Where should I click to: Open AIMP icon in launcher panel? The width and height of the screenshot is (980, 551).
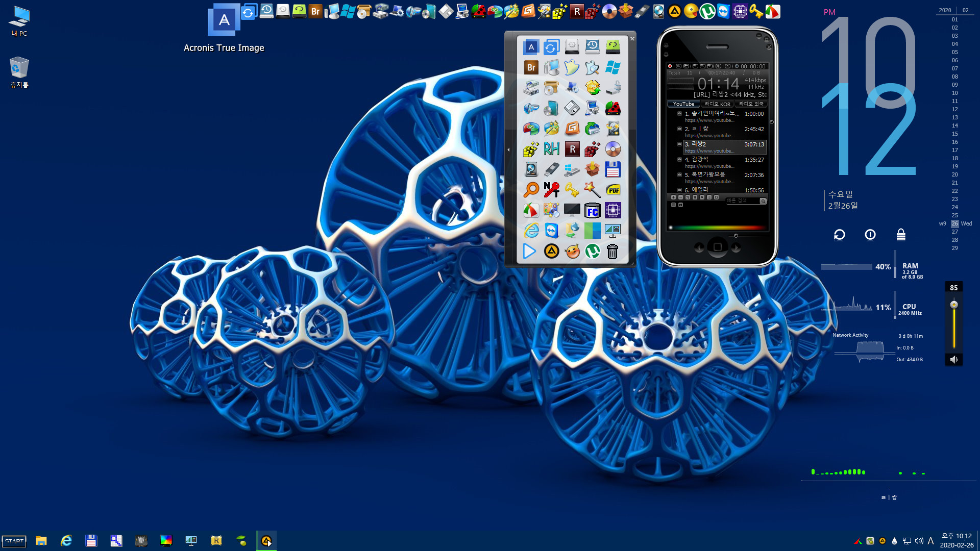pyautogui.click(x=551, y=251)
